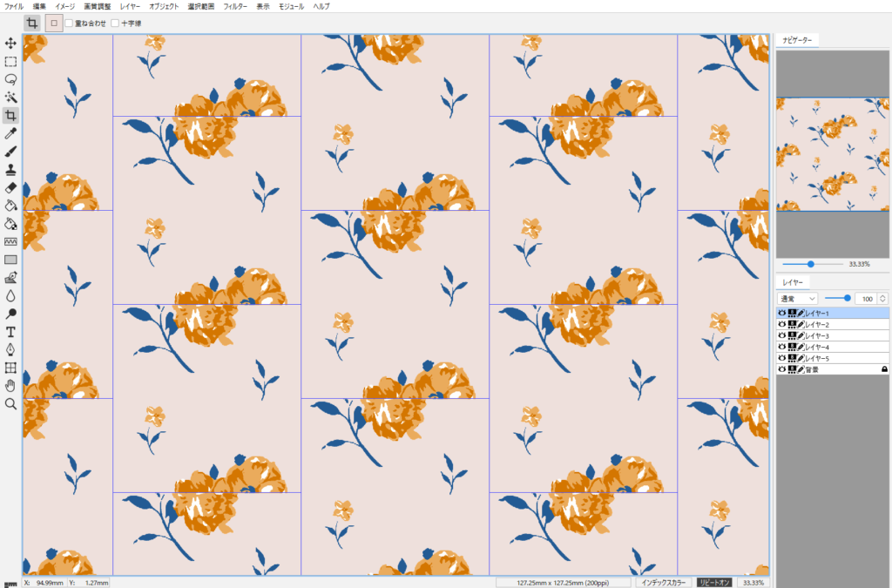Screen dimensions: 892x588
Task: Switch to the ナビゲーター tab
Action: click(x=798, y=40)
